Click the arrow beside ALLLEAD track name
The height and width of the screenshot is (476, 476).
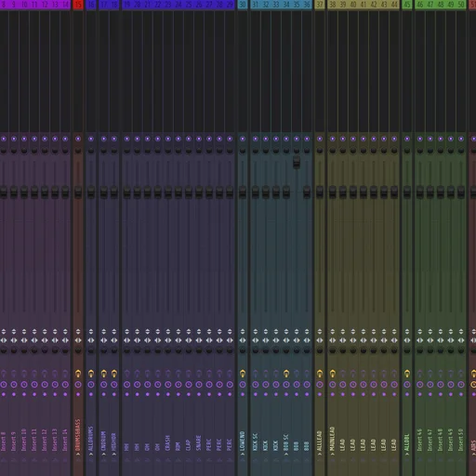tap(320, 454)
